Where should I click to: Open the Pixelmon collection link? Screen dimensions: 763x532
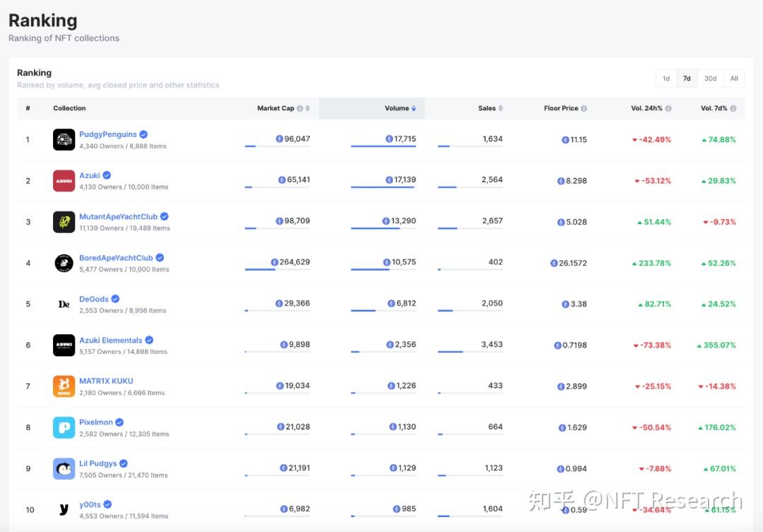96,422
